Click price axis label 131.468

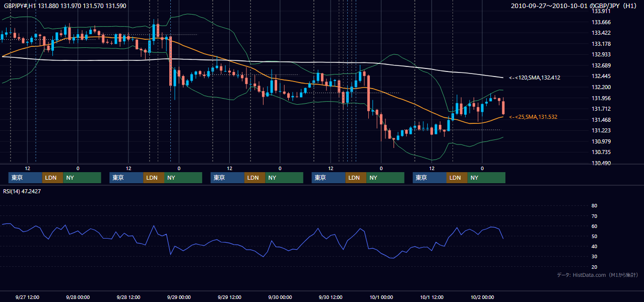click(x=601, y=120)
